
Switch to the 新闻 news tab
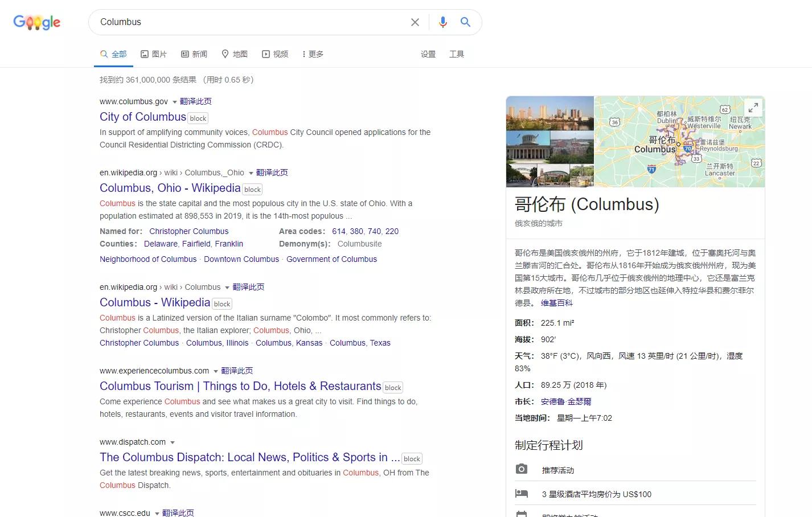[x=194, y=54]
